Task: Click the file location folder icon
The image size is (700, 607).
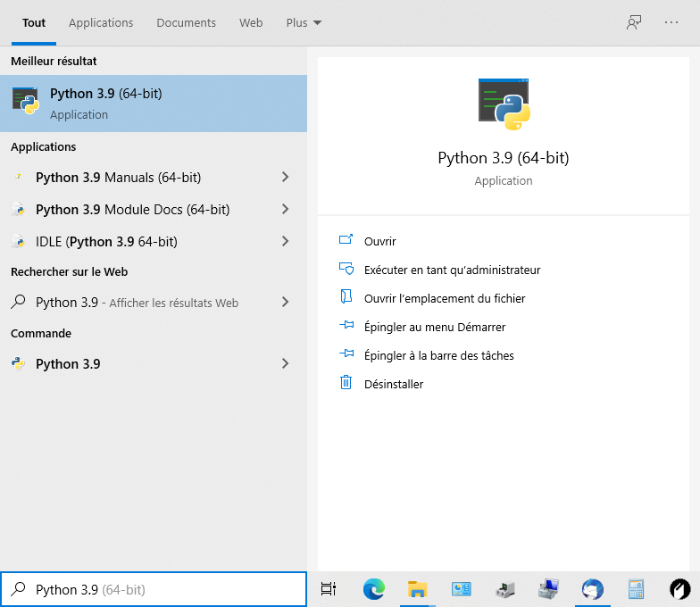Action: point(346,296)
